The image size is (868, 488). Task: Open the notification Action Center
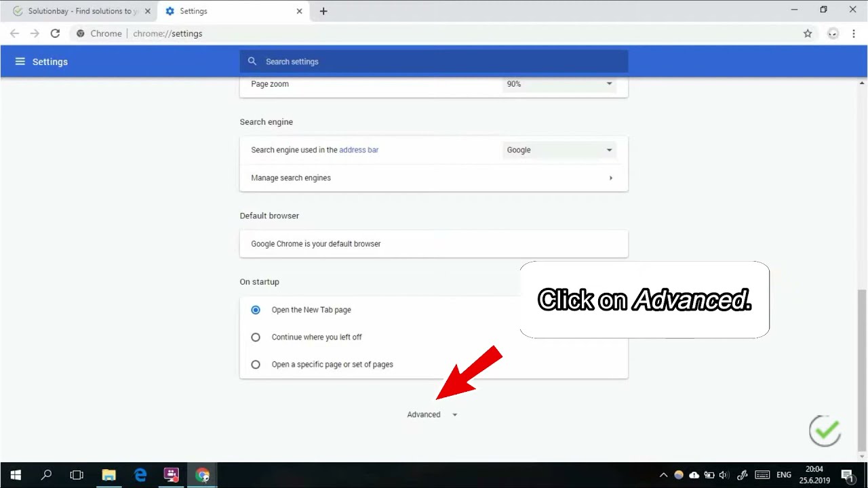(847, 475)
